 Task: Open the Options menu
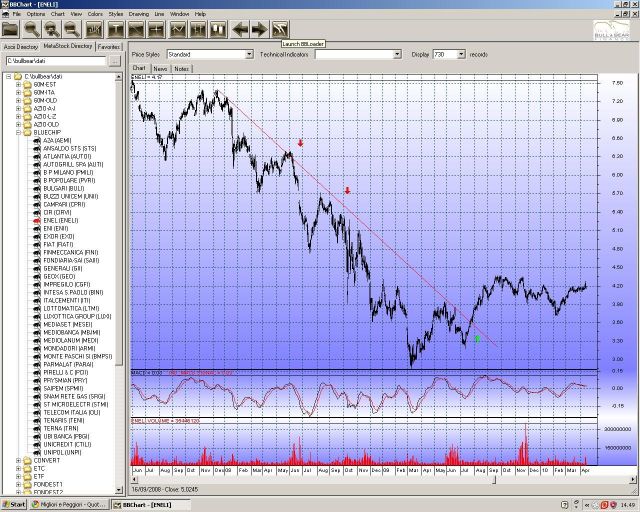coord(36,14)
